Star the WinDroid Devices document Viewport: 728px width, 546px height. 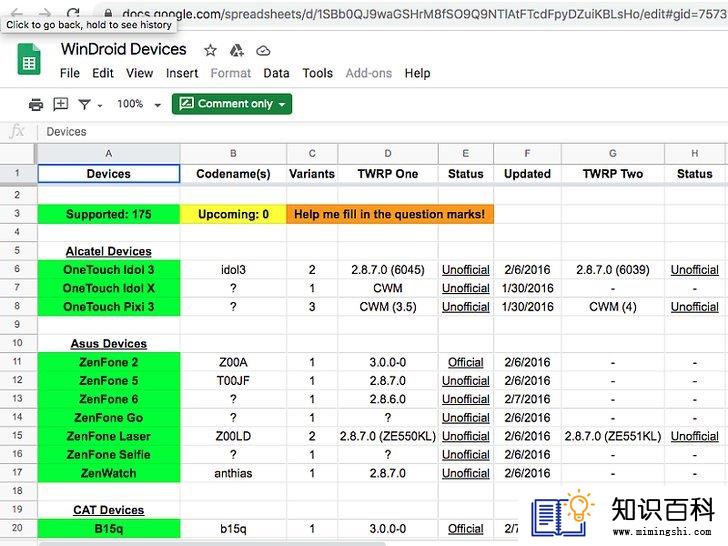[x=210, y=50]
